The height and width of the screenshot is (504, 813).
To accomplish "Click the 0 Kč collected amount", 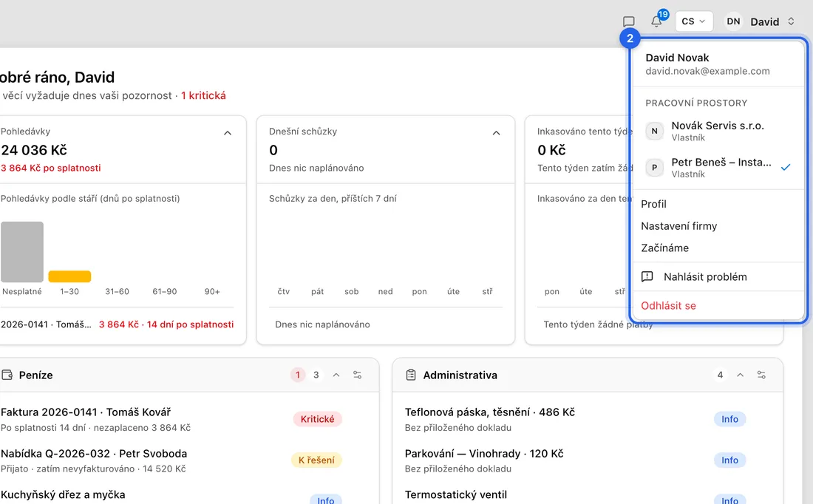I will (x=551, y=150).
